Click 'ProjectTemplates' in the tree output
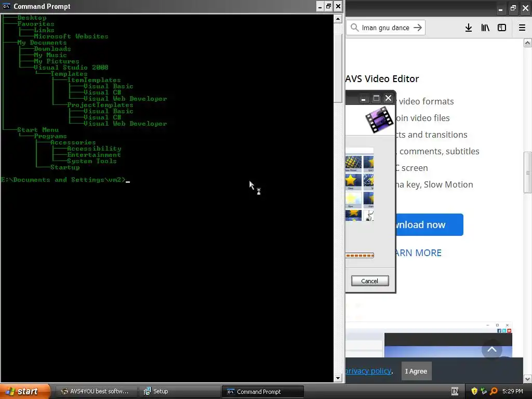Viewport: 532px width, 399px height. point(100,105)
